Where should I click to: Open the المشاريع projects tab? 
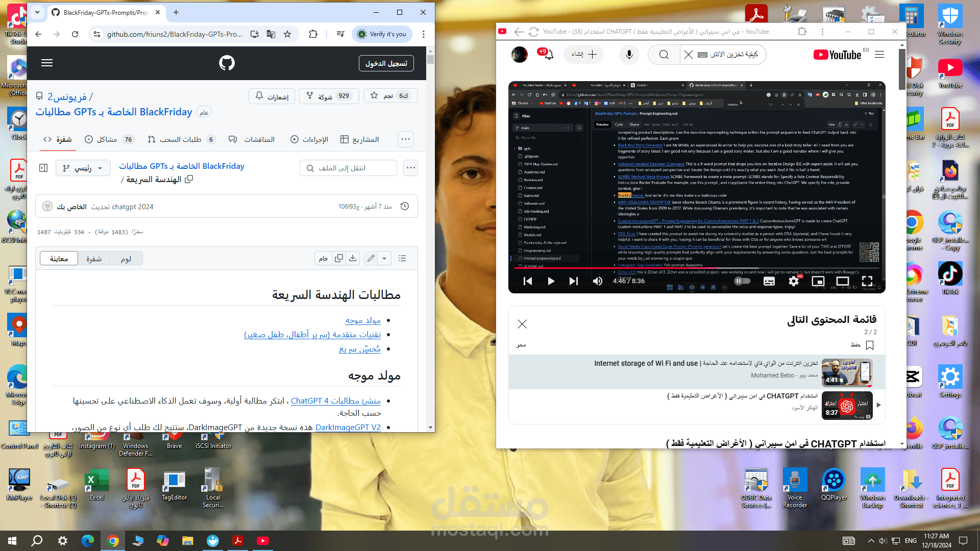click(x=360, y=139)
